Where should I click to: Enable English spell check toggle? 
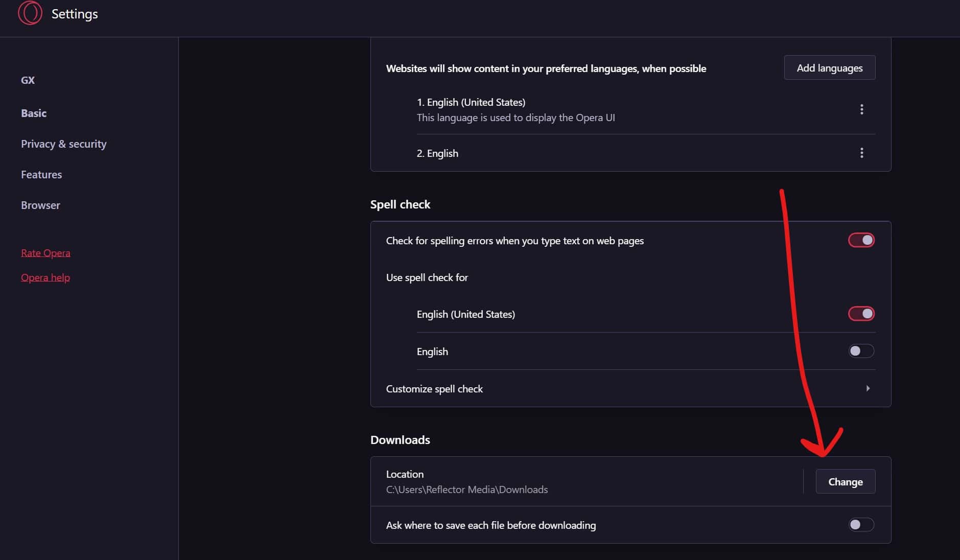(x=861, y=351)
